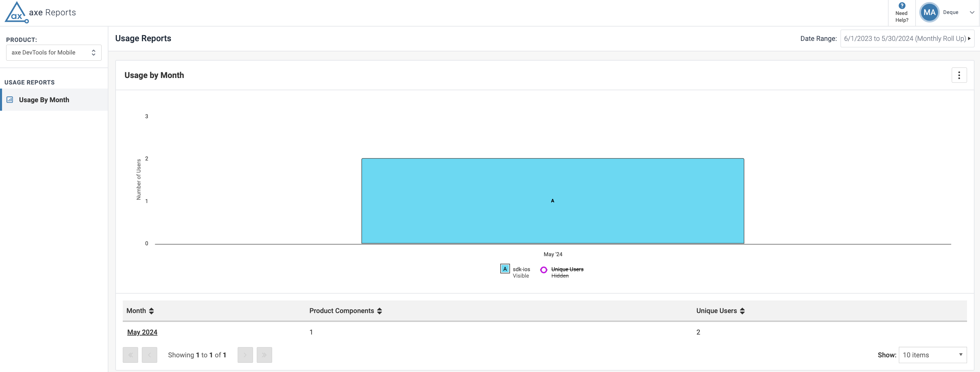Go to the next page arrow
This screenshot has height=372, width=980.
(245, 355)
